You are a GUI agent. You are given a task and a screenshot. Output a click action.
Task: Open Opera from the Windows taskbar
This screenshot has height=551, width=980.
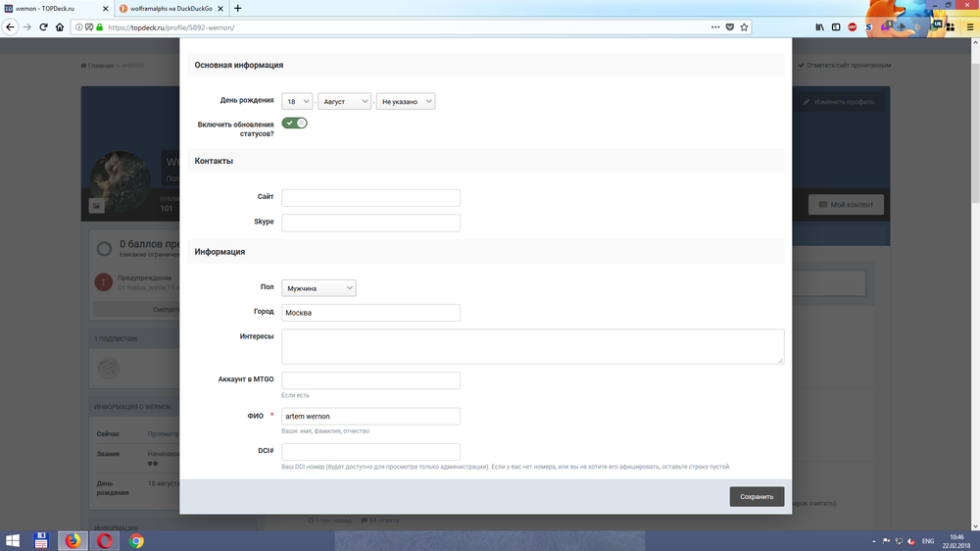pyautogui.click(x=105, y=540)
